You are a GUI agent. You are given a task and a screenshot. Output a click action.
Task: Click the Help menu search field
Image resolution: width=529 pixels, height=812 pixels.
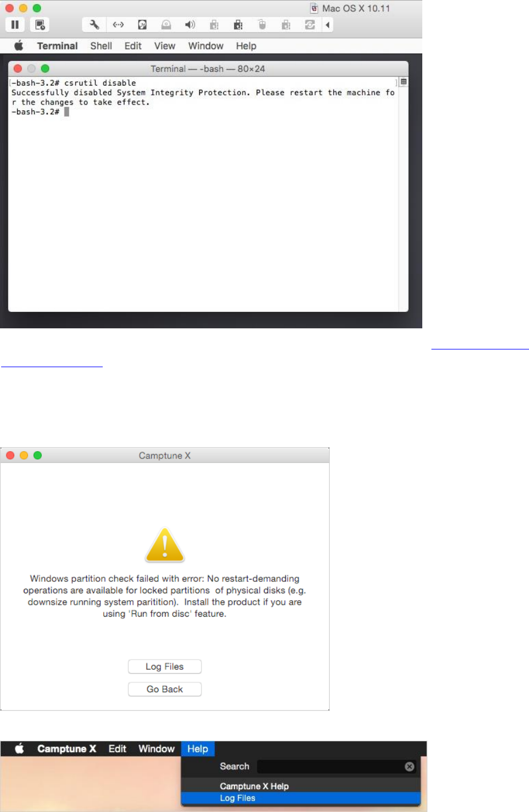click(x=337, y=766)
